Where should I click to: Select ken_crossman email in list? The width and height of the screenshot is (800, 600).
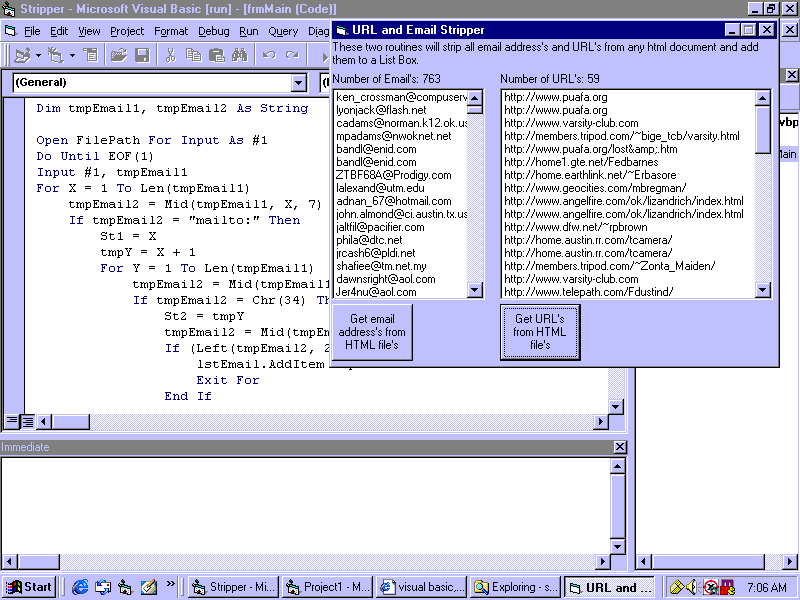[x=400, y=97]
